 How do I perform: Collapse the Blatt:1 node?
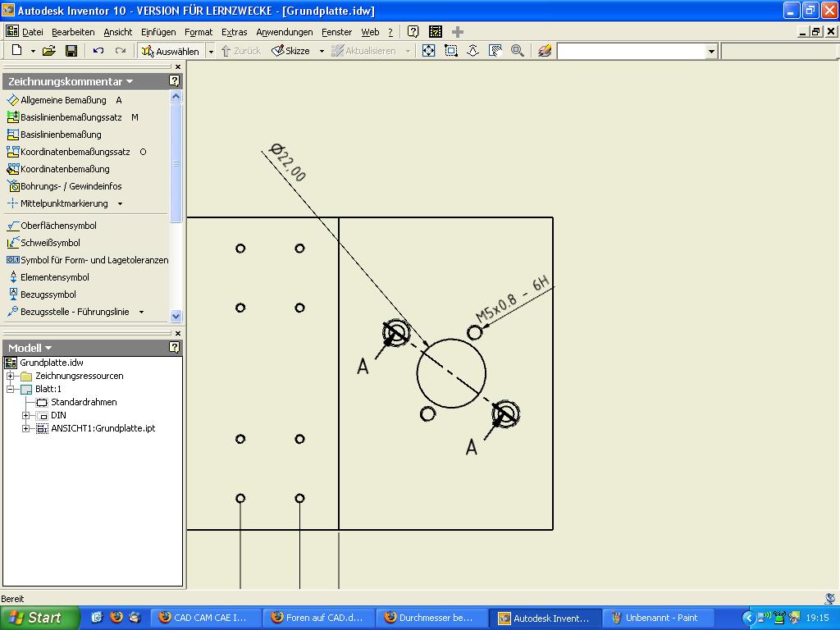tap(10, 389)
